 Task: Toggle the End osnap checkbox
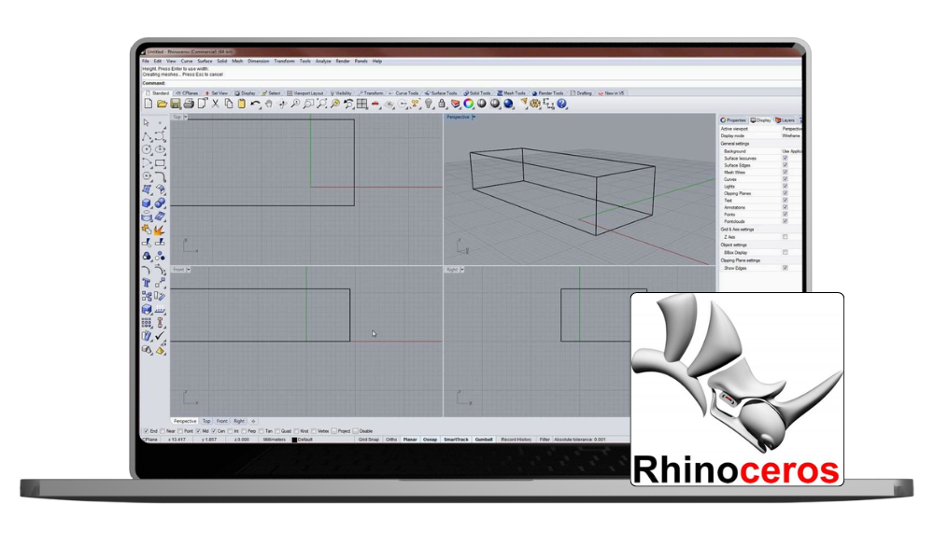(146, 430)
